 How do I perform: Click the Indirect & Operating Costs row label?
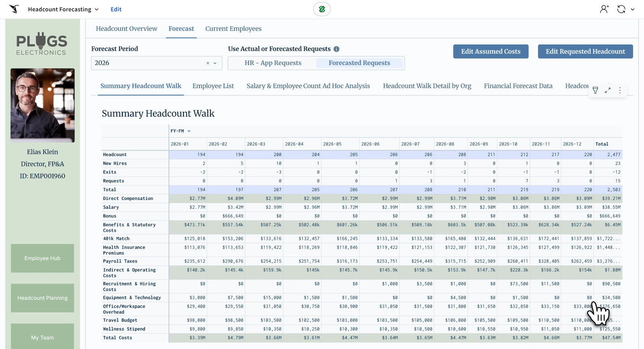(129, 273)
